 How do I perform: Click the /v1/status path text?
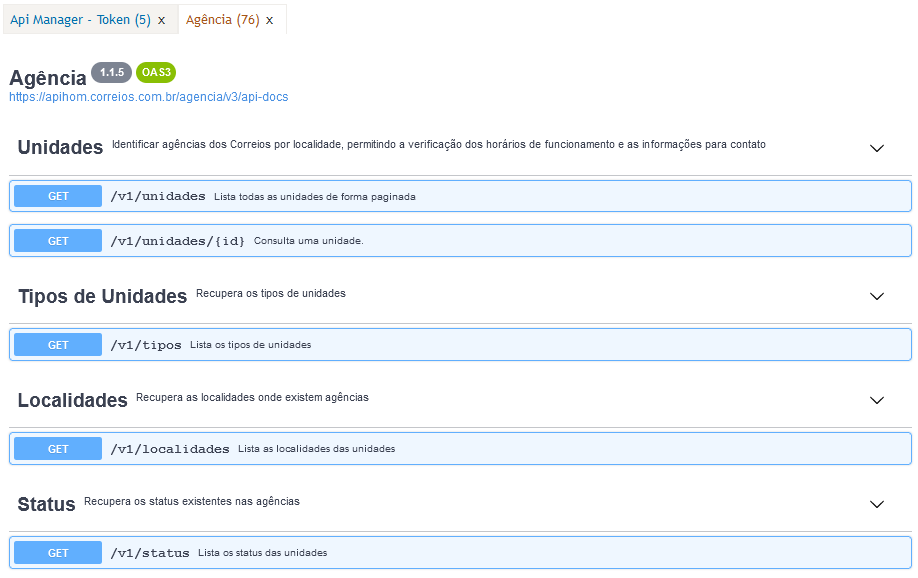150,553
